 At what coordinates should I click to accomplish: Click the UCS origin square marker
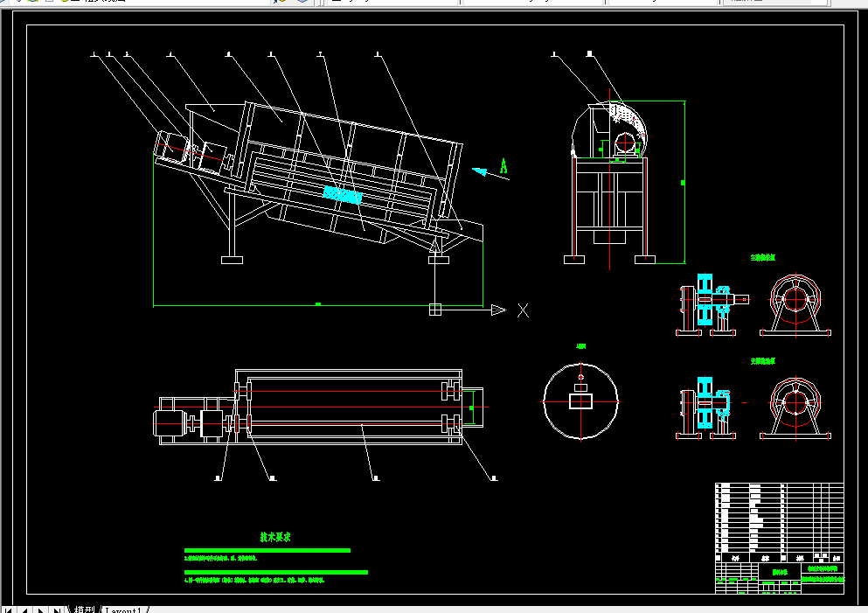tap(435, 310)
